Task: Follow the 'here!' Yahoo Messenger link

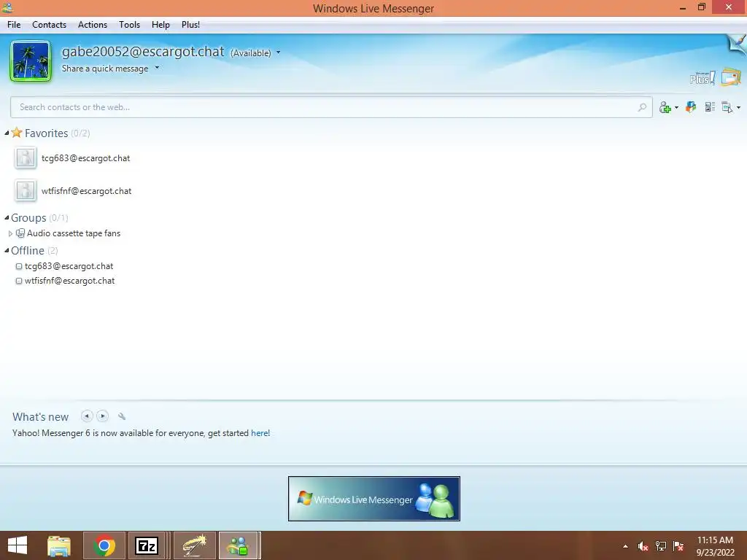Action: [x=260, y=433]
